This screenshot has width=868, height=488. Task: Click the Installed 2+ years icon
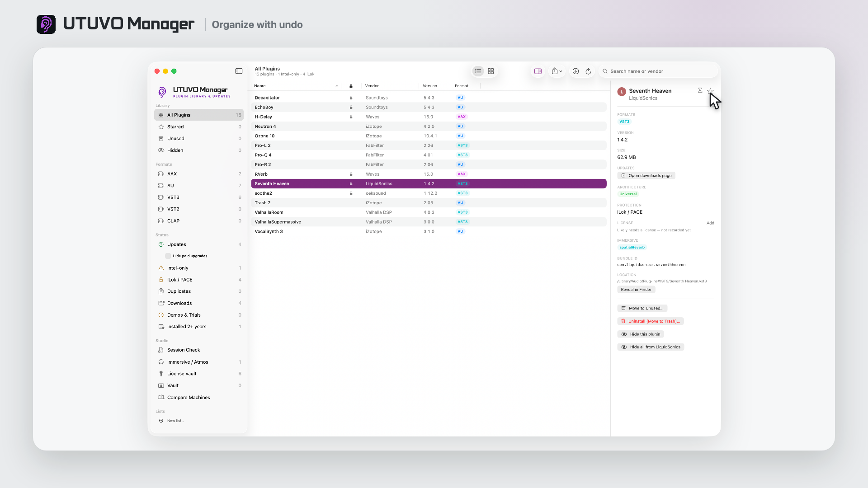pos(161,327)
